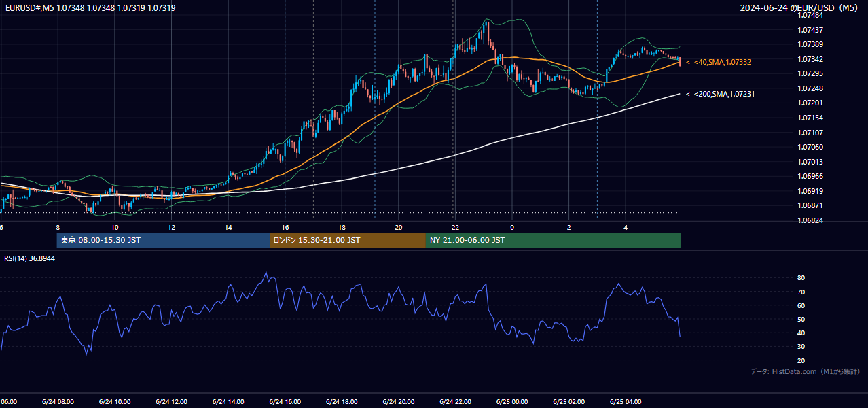
Task: Click the '6/25 02:00' date label
Action: coord(568,402)
